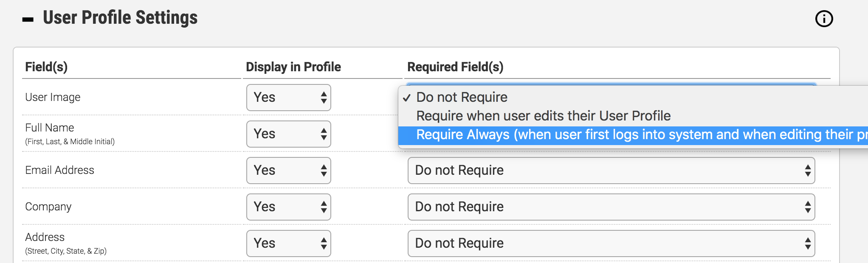868x263 pixels.
Task: Open Company display in profile dropdown
Action: coord(289,207)
